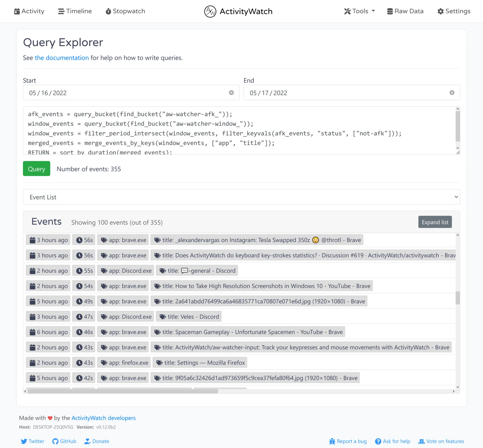483x448 pixels.
Task: Click the events list horizontal scrollbar
Action: point(123,391)
